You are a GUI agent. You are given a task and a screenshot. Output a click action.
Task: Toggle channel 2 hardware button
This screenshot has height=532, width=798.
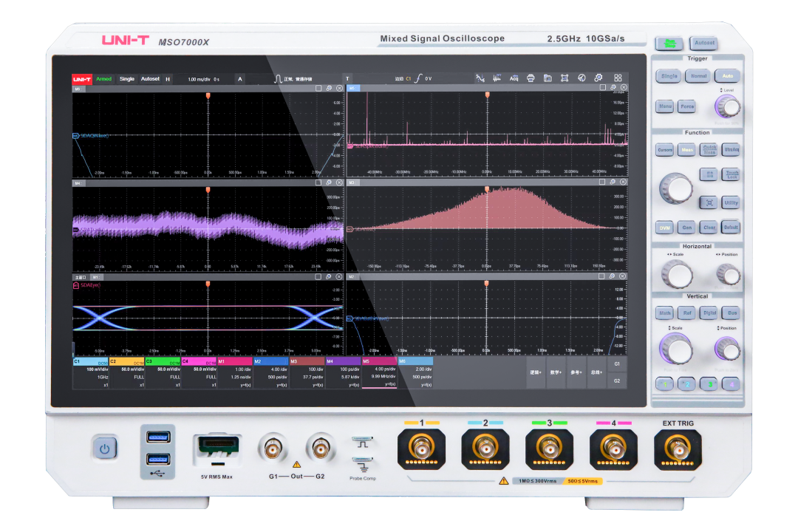(x=686, y=384)
